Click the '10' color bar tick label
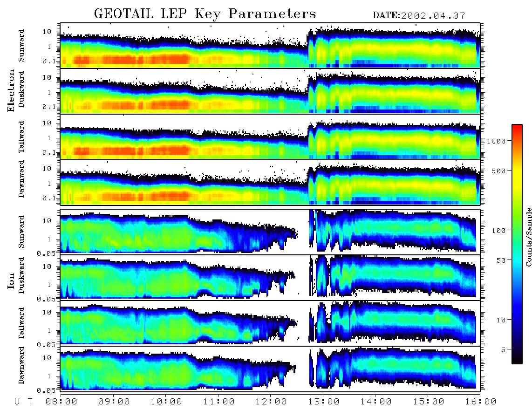 (x=501, y=320)
